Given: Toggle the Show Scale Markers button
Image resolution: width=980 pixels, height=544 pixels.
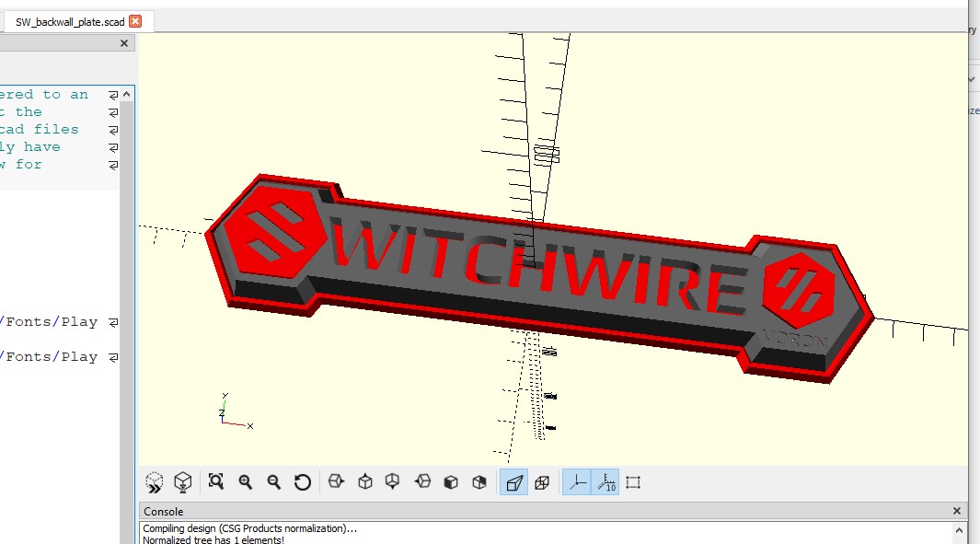Looking at the screenshot, I should coord(605,481).
